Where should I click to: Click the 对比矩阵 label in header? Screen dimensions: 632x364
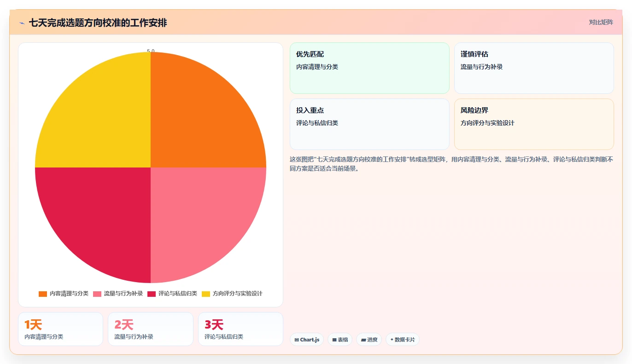point(601,23)
